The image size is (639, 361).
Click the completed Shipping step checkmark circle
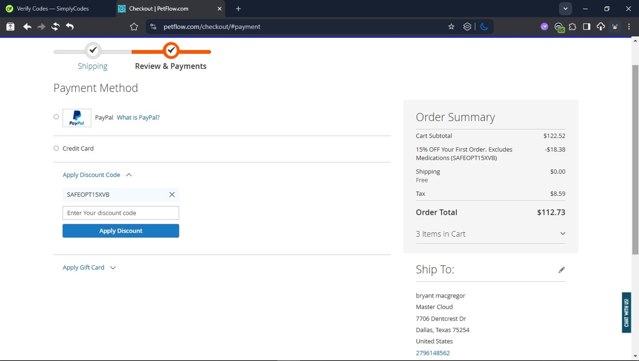point(93,50)
